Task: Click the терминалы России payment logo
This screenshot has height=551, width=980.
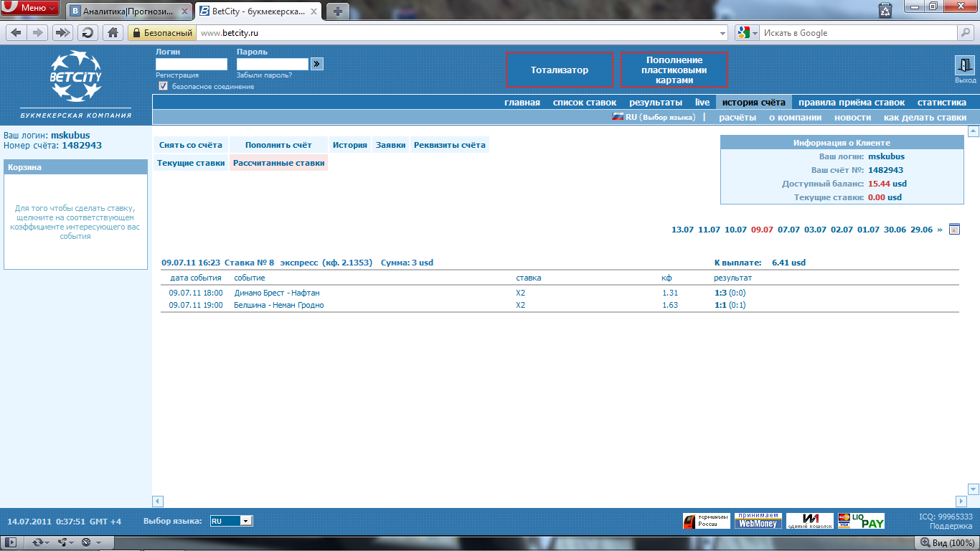Action: pos(706,521)
